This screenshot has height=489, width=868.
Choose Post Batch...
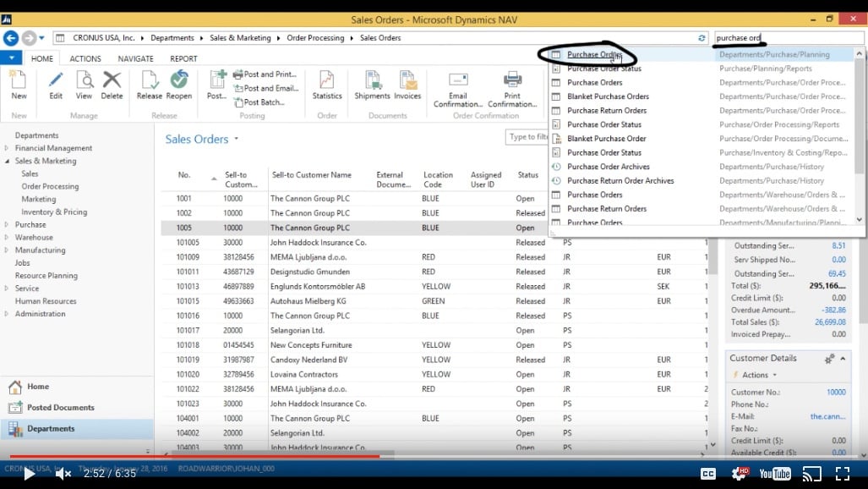[259, 102]
